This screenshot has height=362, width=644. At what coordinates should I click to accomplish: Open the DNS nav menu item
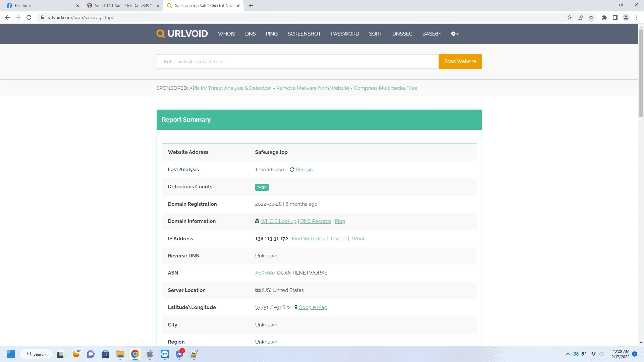tap(250, 34)
